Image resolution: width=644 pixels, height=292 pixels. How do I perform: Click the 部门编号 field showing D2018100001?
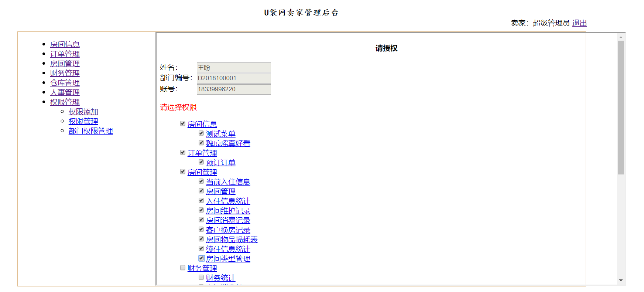click(x=234, y=78)
